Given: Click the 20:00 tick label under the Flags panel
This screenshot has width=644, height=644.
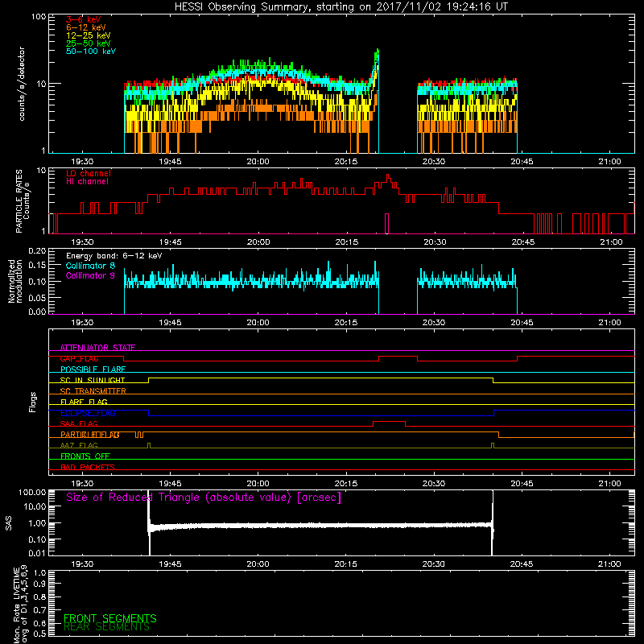Looking at the screenshot, I should (x=258, y=484).
